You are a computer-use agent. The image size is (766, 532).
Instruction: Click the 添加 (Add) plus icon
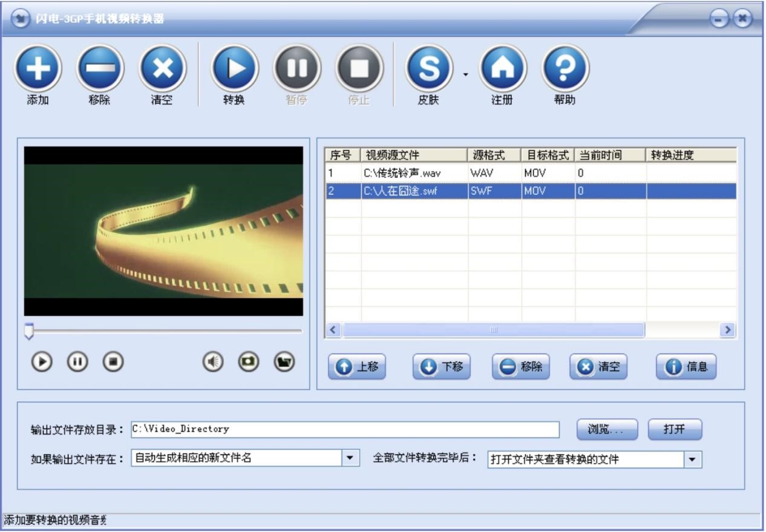point(38,68)
